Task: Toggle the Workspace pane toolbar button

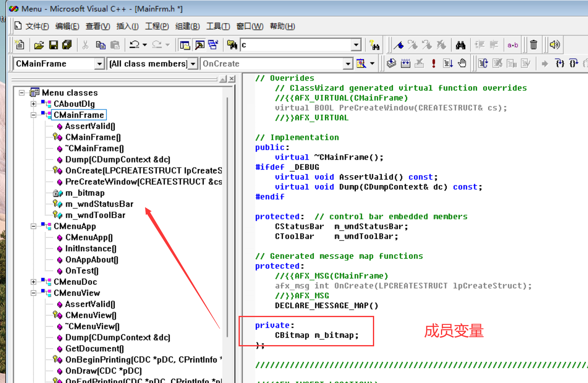Action: tap(185, 45)
